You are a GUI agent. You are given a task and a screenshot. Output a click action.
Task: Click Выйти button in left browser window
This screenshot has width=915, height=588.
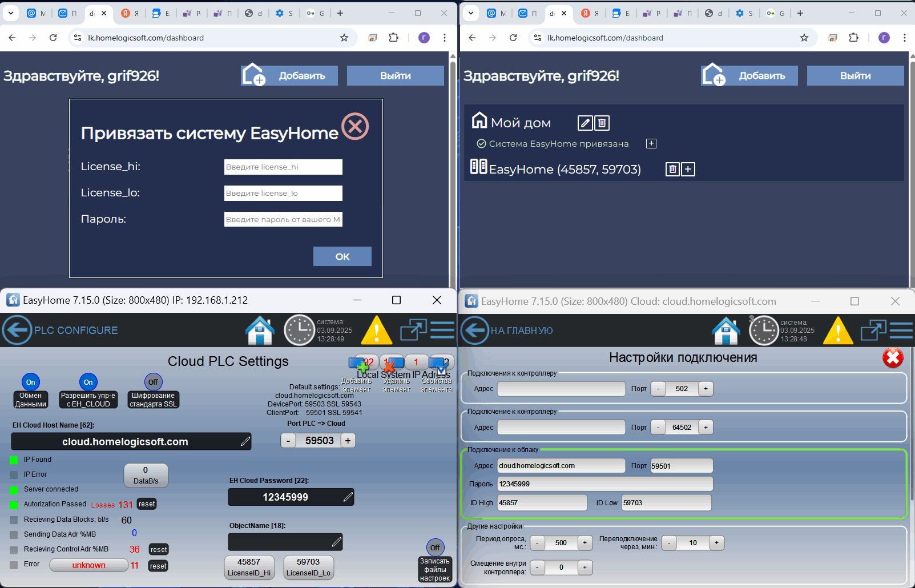click(396, 75)
